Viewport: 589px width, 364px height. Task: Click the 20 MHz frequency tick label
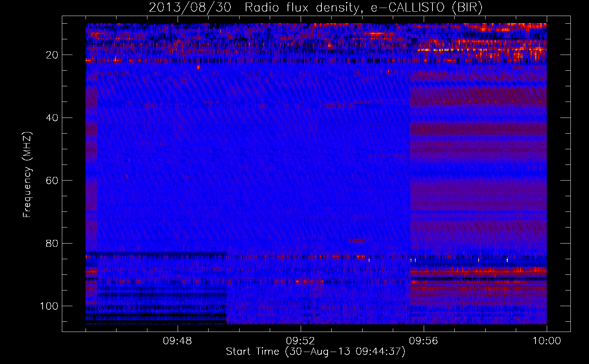point(52,55)
